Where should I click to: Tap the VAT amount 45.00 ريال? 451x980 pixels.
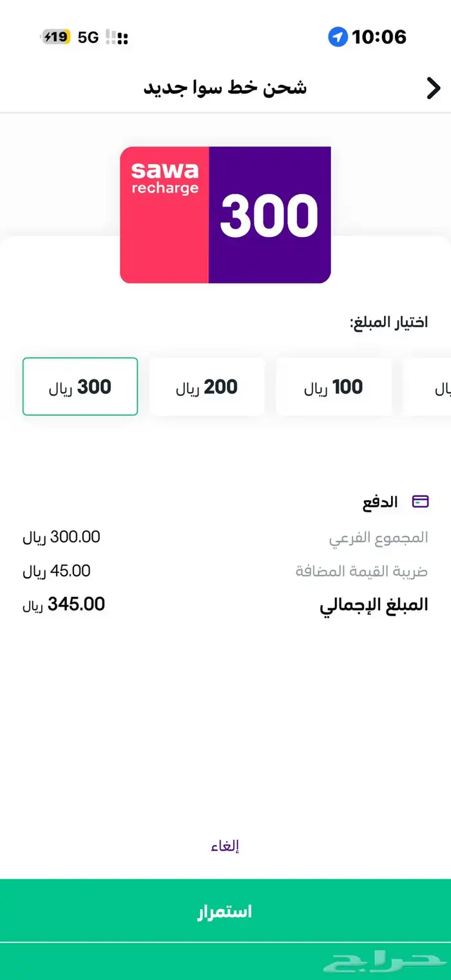(57, 570)
